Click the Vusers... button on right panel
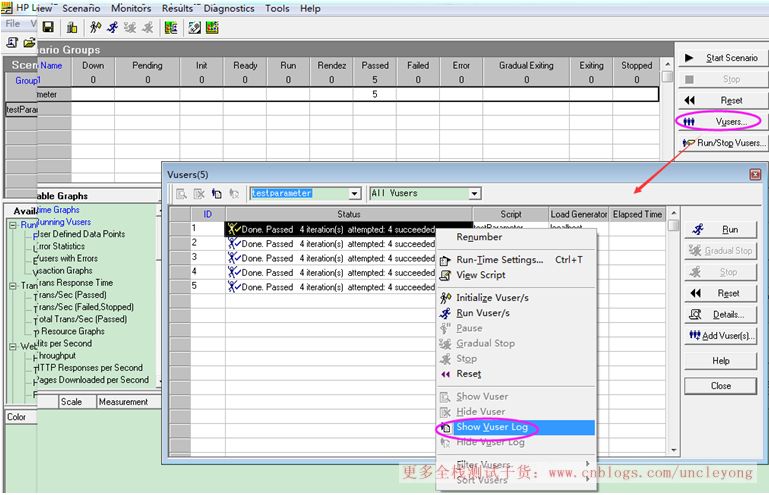Viewport: 769px width, 495px height. (723, 122)
